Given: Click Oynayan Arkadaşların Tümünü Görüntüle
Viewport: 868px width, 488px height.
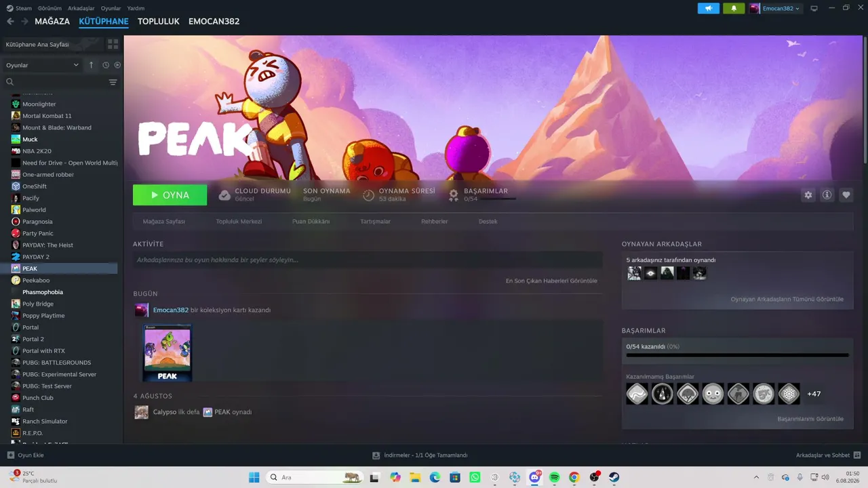Looking at the screenshot, I should 787,299.
